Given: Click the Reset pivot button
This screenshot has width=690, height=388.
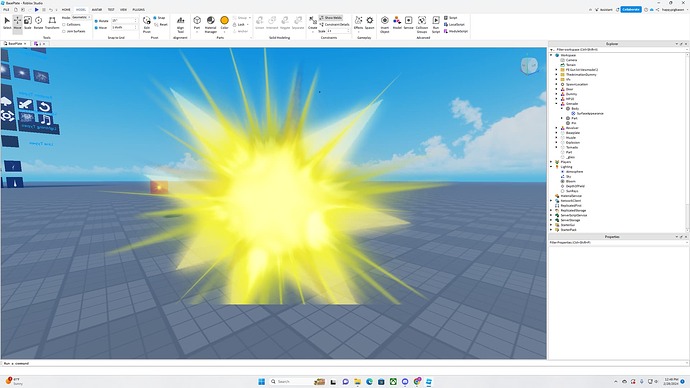Looking at the screenshot, I should (x=161, y=25).
